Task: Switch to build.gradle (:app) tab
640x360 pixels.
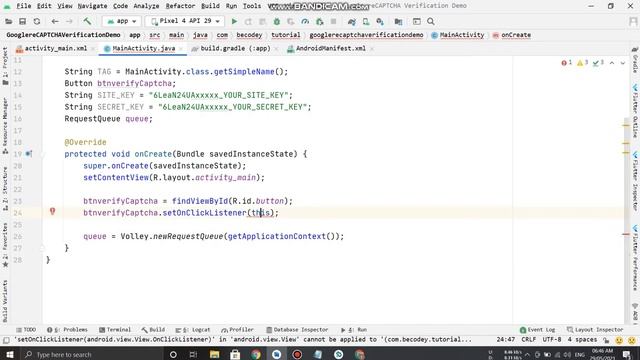Action: [x=235, y=48]
